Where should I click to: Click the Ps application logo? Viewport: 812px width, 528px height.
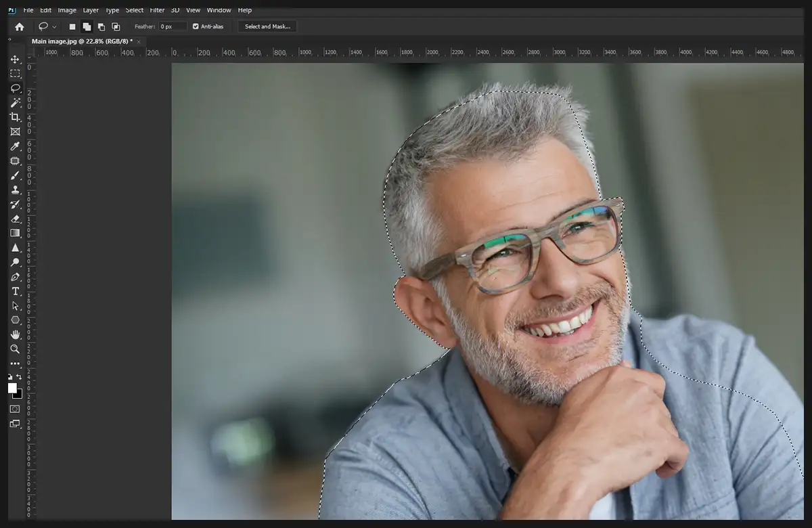coord(12,9)
